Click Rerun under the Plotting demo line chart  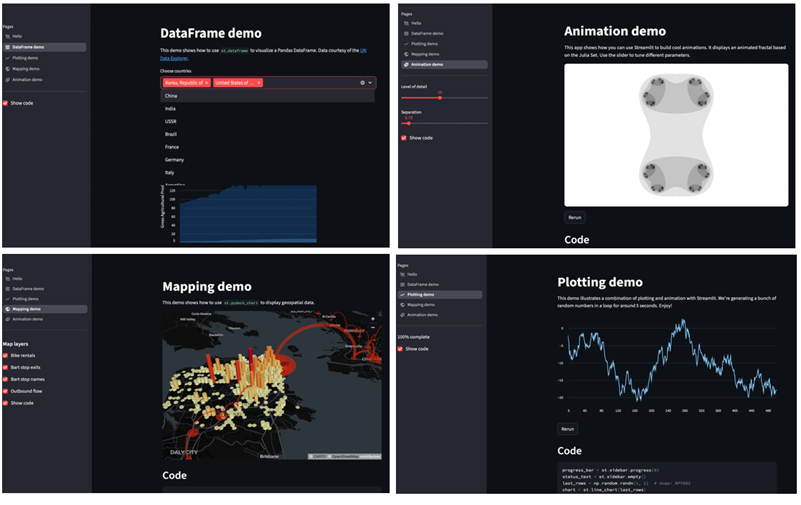click(x=568, y=428)
